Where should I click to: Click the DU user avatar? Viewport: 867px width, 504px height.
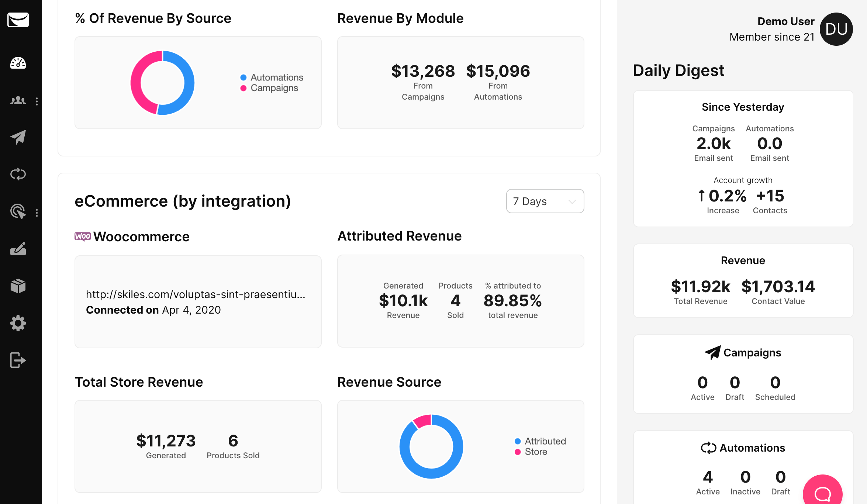click(836, 29)
